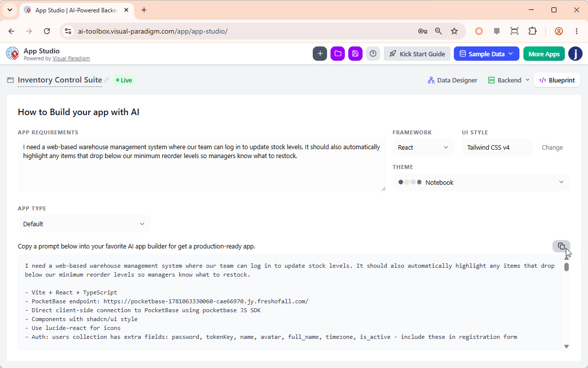This screenshot has height=368, width=588.
Task: Click the zoom magnifier icon in address bar
Action: tap(439, 31)
